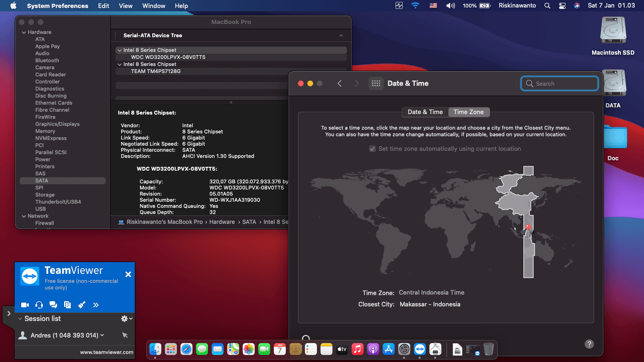The image size is (644, 362).
Task: Open the Window menu
Action: tap(154, 6)
